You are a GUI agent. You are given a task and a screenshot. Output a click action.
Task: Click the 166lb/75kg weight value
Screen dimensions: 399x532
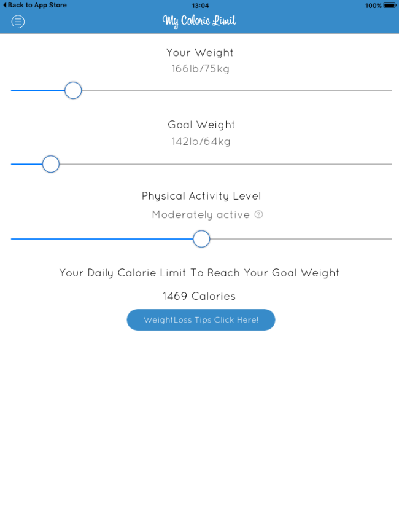point(200,69)
